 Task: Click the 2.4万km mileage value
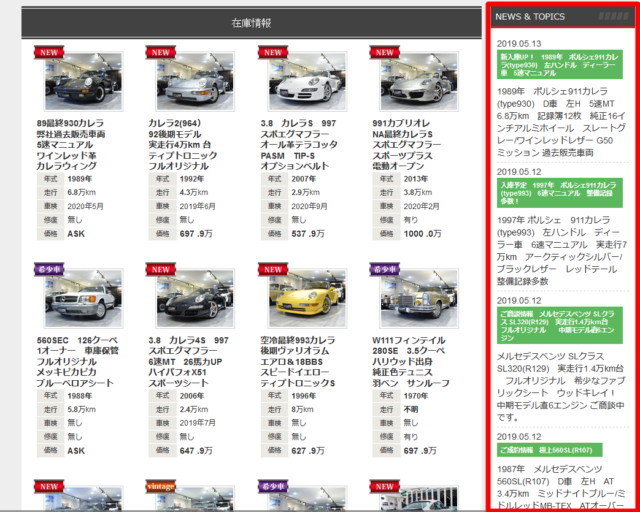(193, 409)
